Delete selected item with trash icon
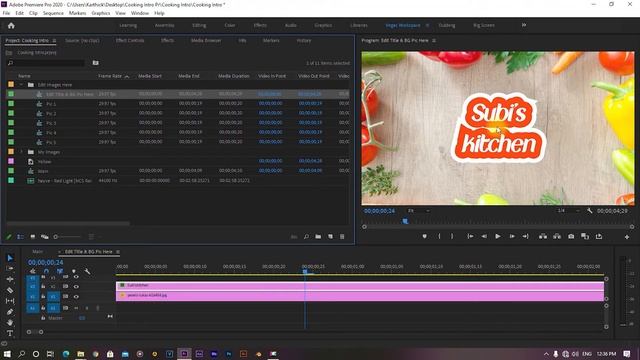The width and height of the screenshot is (640, 360). pyautogui.click(x=342, y=237)
